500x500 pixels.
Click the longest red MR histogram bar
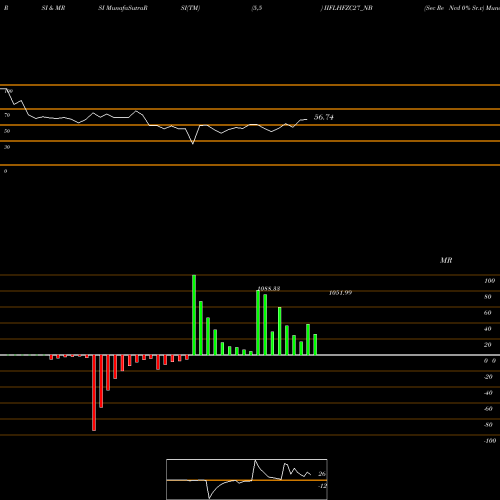click(x=94, y=393)
